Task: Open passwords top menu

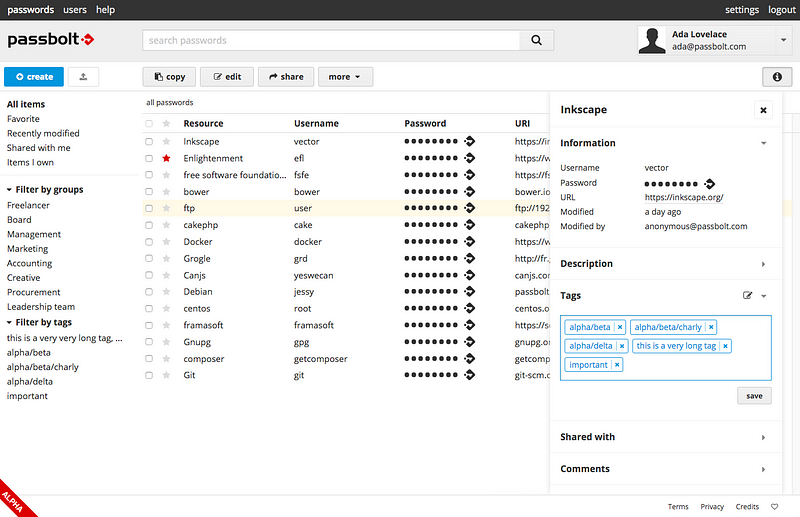Action: tap(31, 10)
